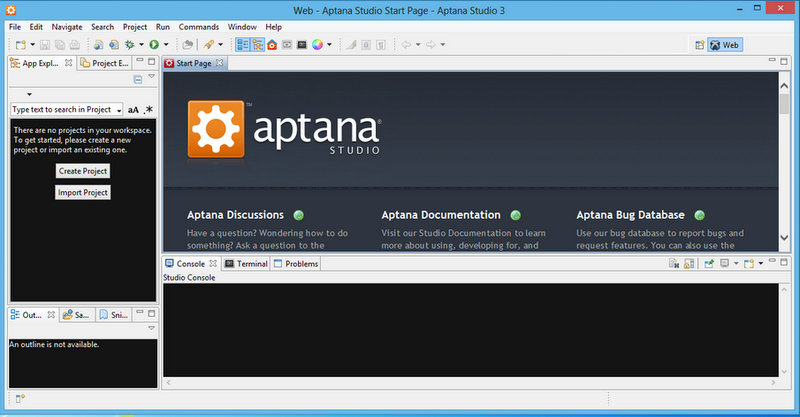Screen dimensions: 800x417
Task: Click the Back navigation arrow icon
Action: pos(406,45)
